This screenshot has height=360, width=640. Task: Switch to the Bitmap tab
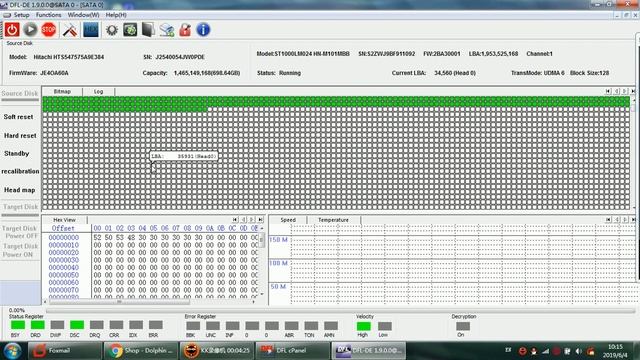pyautogui.click(x=62, y=91)
